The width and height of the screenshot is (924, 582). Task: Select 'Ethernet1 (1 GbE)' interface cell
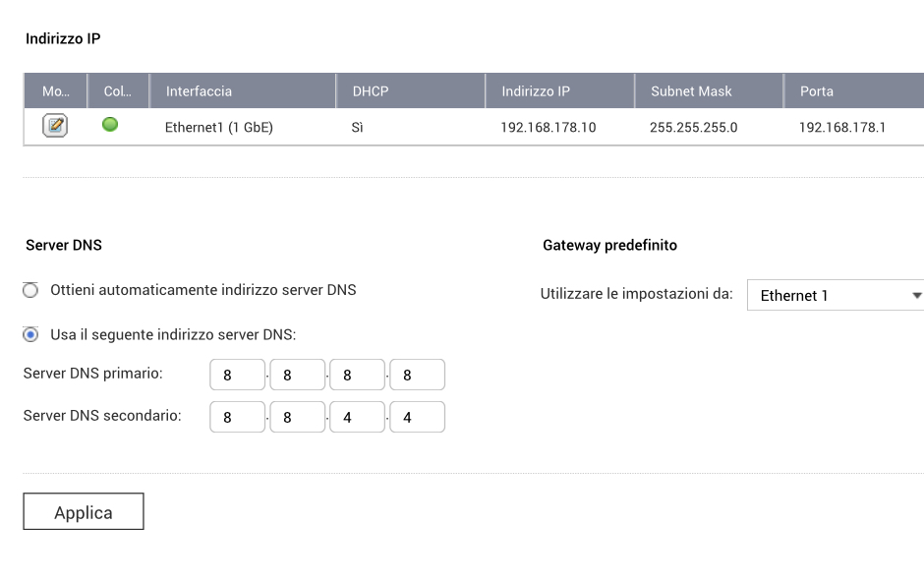[x=218, y=127]
